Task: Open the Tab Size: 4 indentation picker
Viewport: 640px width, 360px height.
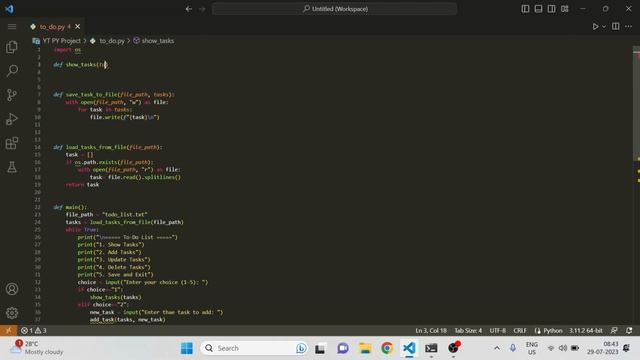Action: [x=468, y=331]
